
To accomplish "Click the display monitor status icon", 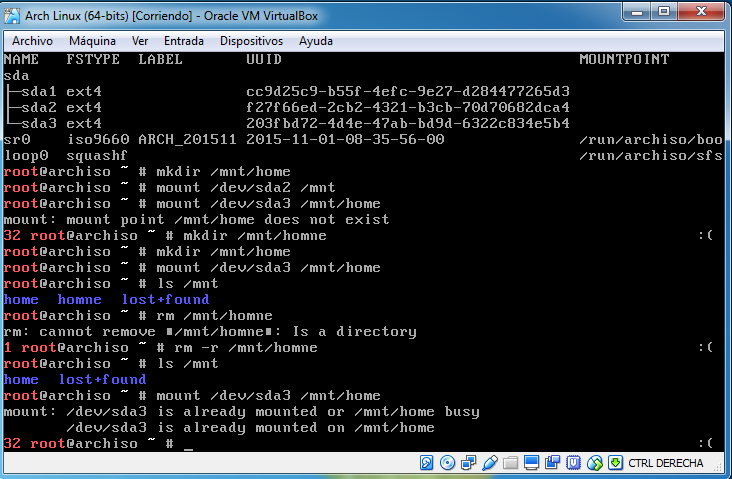I will pyautogui.click(x=531, y=463).
